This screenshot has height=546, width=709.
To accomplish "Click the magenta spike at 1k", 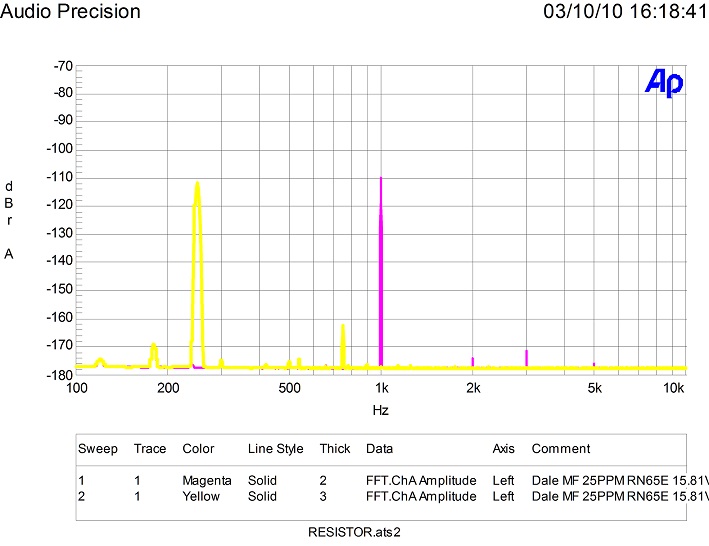I will 381,271.
